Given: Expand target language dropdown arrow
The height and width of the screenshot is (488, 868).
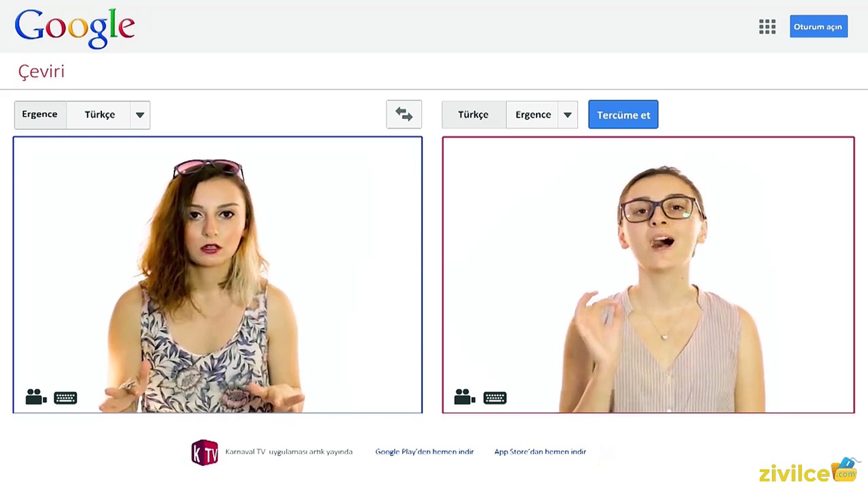Looking at the screenshot, I should (567, 115).
